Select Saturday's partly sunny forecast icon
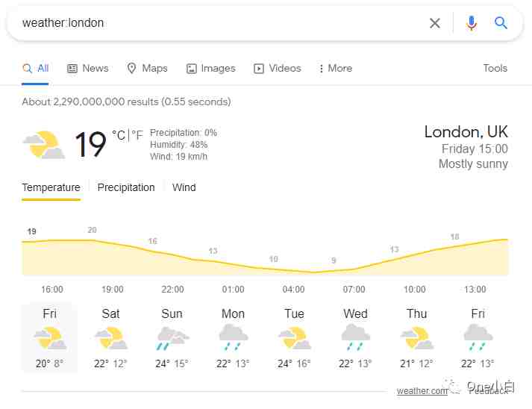The height and width of the screenshot is (409, 532). pyautogui.click(x=110, y=338)
